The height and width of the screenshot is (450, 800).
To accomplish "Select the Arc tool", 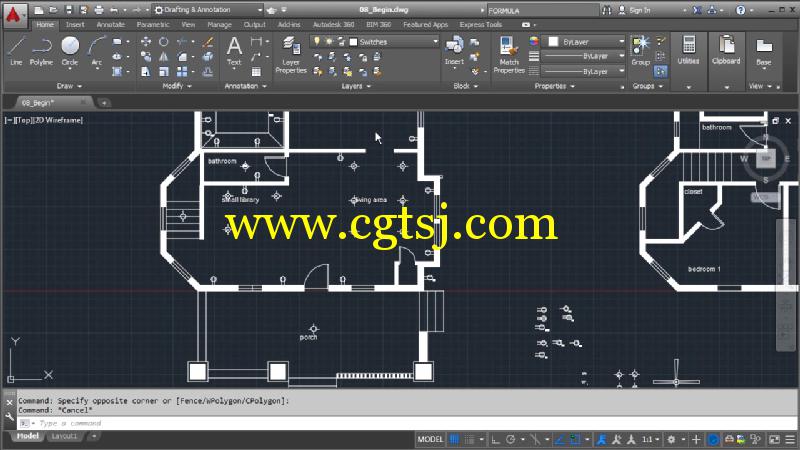I will [96, 51].
